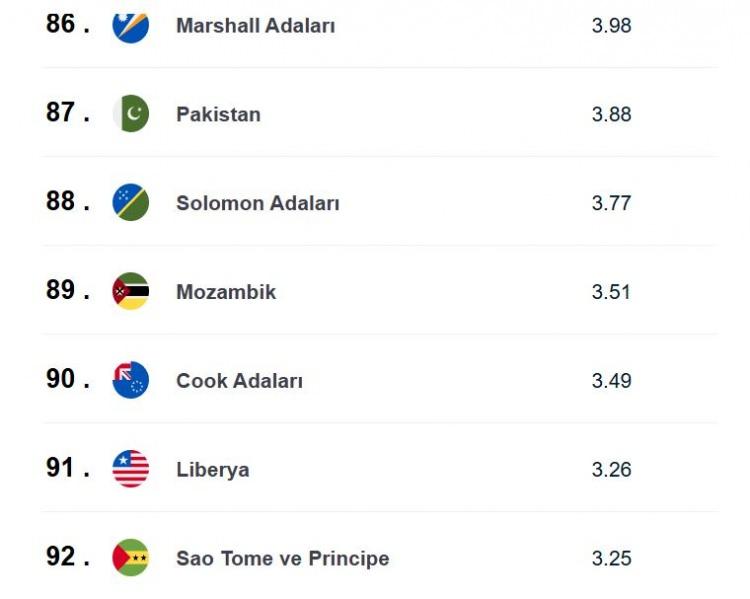Click rank number 91
This screenshot has height=599, width=750.
67,467
